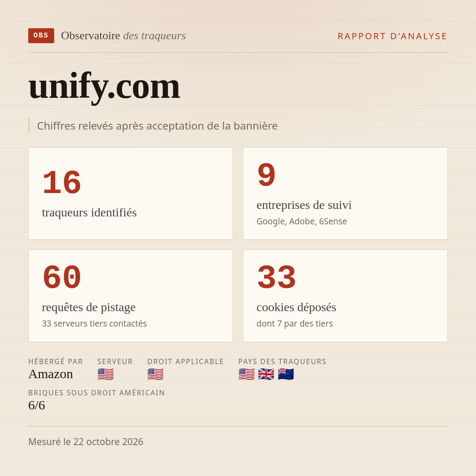Image resolution: width=476 pixels, height=476 pixels.
Task: Click the Amazon hosting value
Action: click(51, 374)
